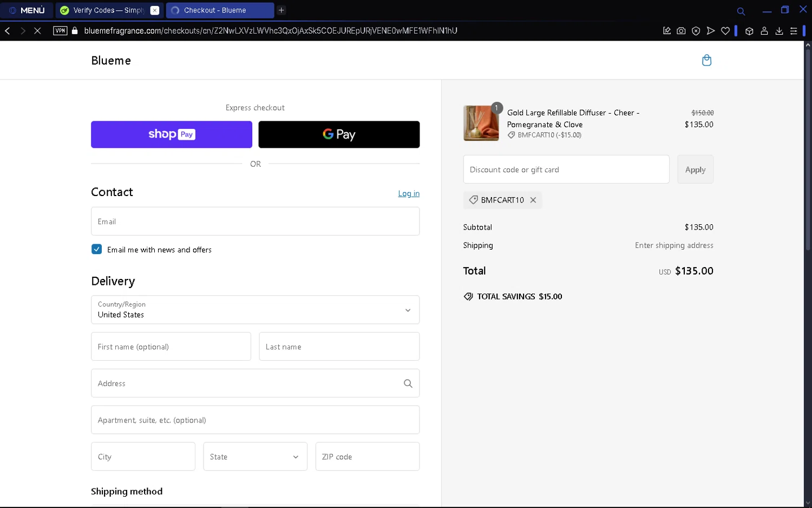Open a new browser tab

coord(281,10)
